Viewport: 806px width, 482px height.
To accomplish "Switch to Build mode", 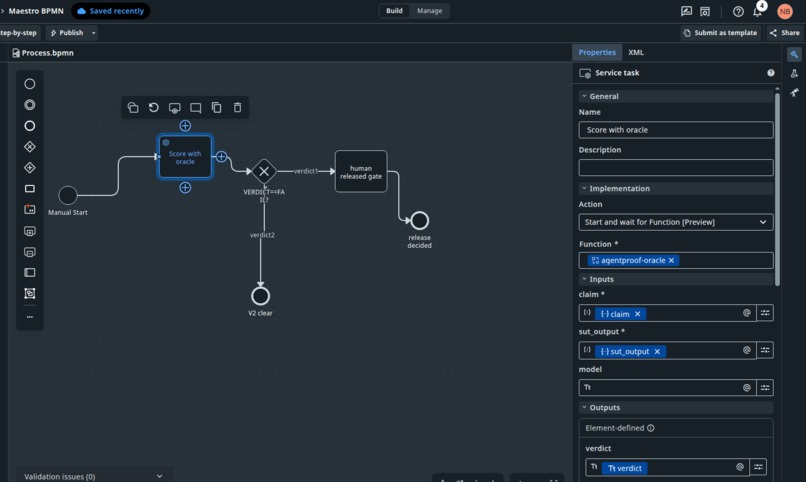I will [394, 11].
